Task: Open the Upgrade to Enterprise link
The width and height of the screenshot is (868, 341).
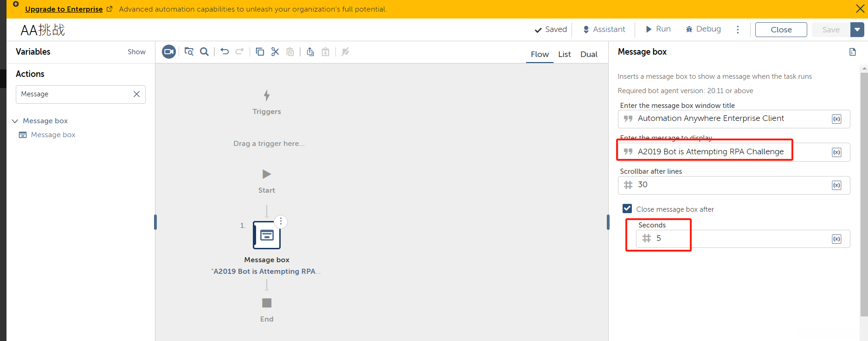Action: pyautogui.click(x=64, y=9)
